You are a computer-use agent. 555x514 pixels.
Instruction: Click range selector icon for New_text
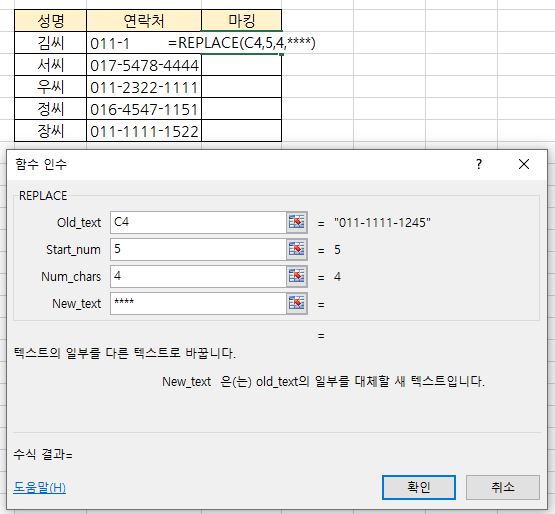297,303
